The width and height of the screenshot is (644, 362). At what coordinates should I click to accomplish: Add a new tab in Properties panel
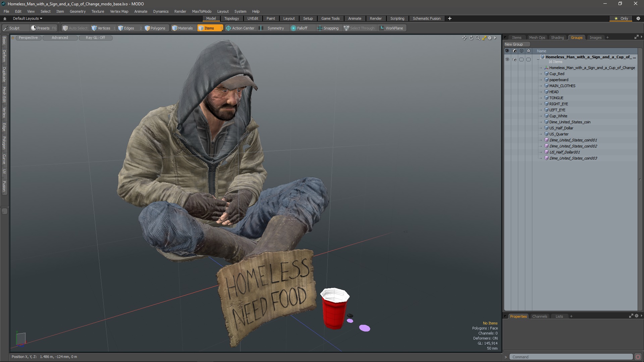(571, 316)
